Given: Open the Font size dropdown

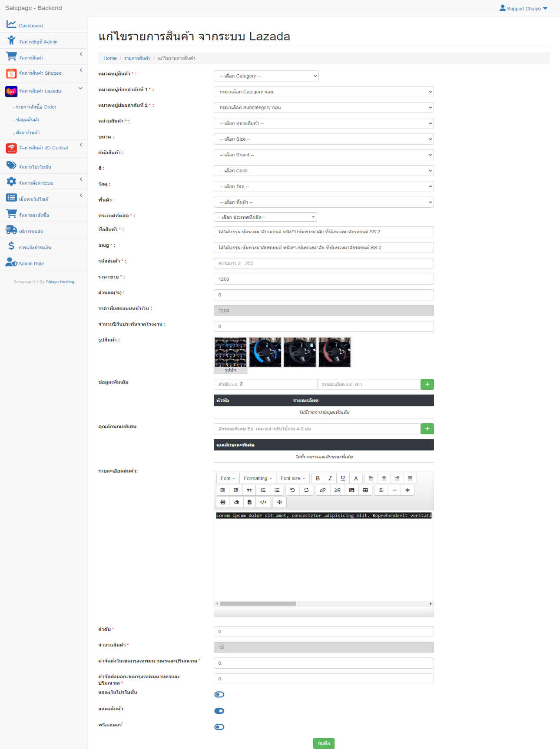Looking at the screenshot, I should 293,478.
